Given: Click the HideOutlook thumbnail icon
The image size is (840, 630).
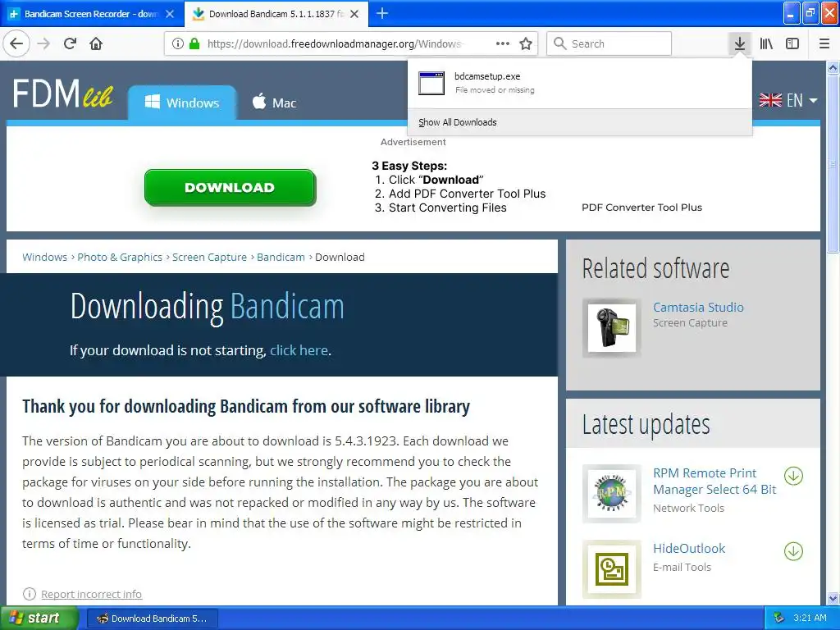Looking at the screenshot, I should coord(612,569).
